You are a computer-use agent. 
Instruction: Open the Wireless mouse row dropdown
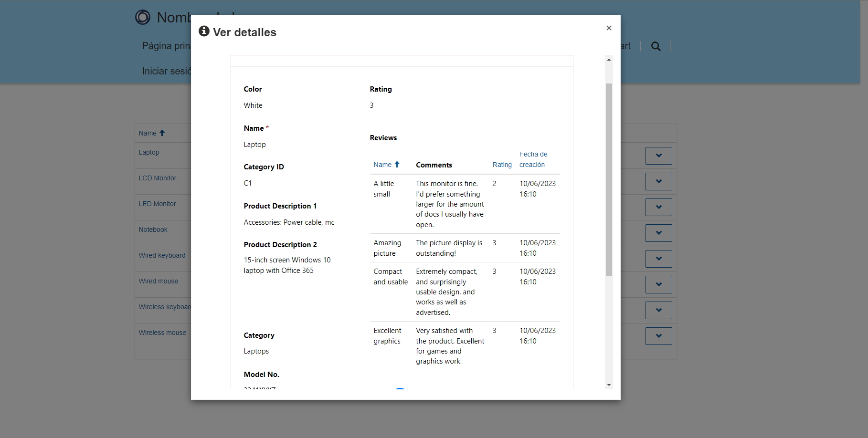658,336
